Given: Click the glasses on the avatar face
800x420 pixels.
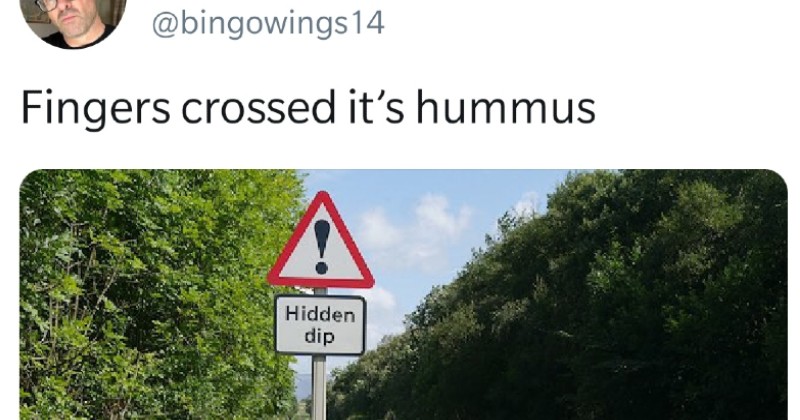Looking at the screenshot, I should tap(46, 5).
